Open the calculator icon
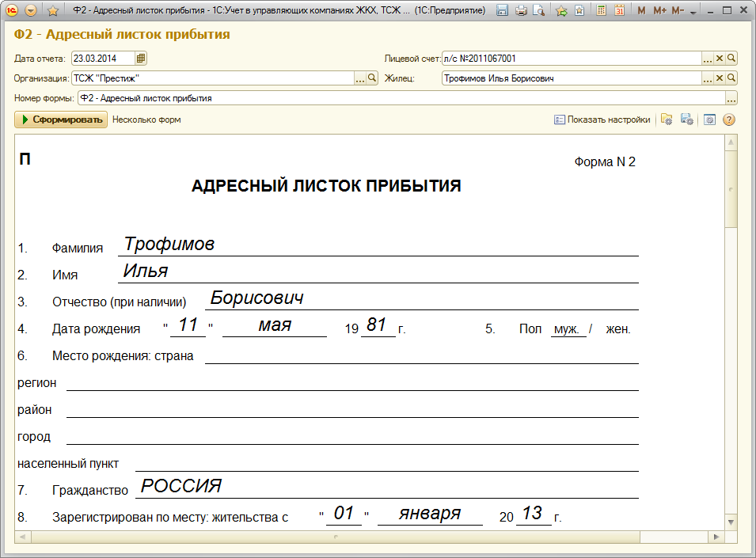The height and width of the screenshot is (558, 756). point(602,10)
